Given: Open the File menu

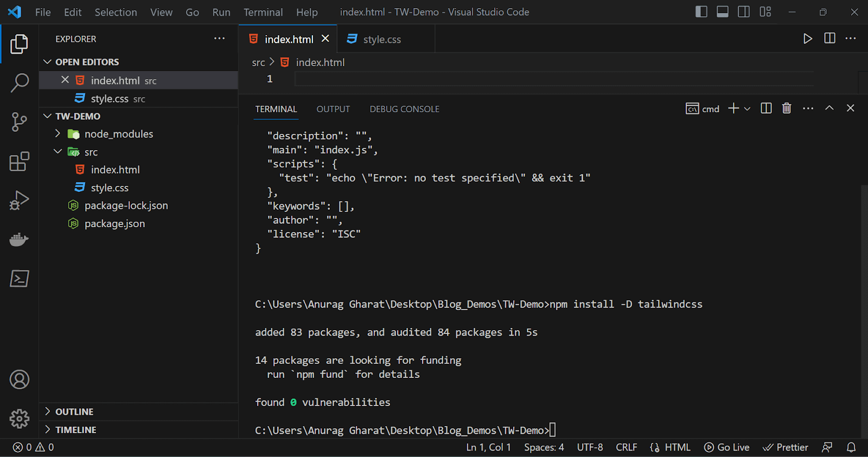Looking at the screenshot, I should coord(43,12).
